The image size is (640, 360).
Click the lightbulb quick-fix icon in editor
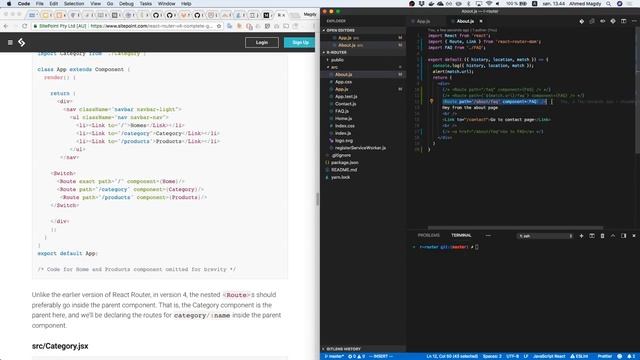coord(431,101)
